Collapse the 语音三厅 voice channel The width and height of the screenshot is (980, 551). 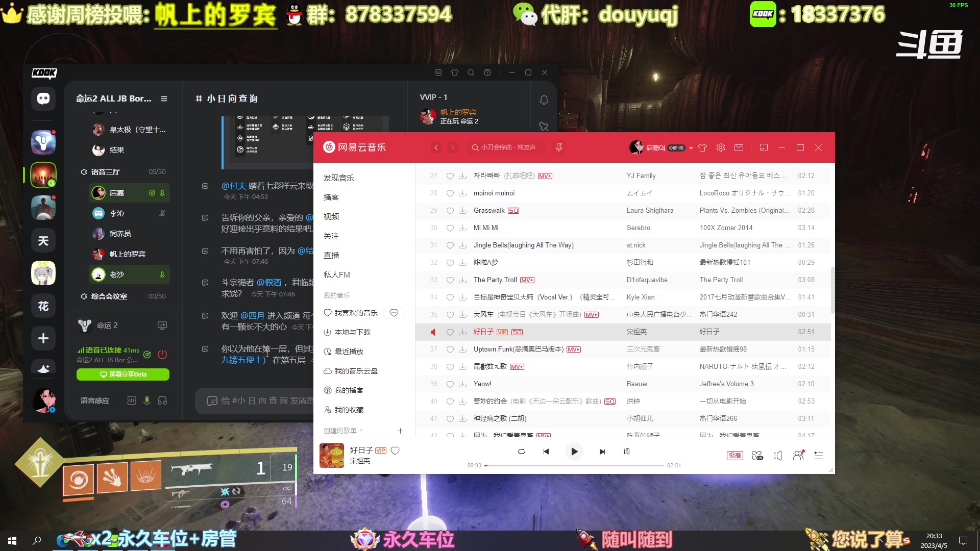tap(105, 172)
